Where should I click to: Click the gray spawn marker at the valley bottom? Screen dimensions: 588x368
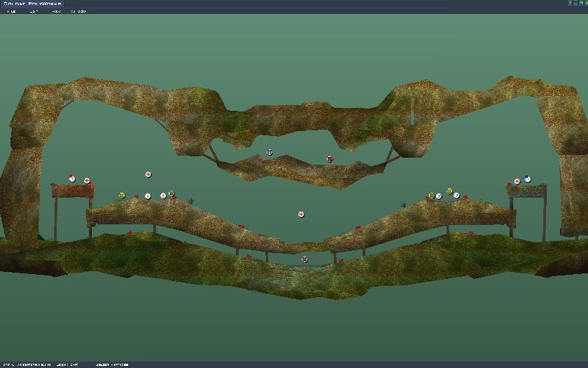click(304, 259)
